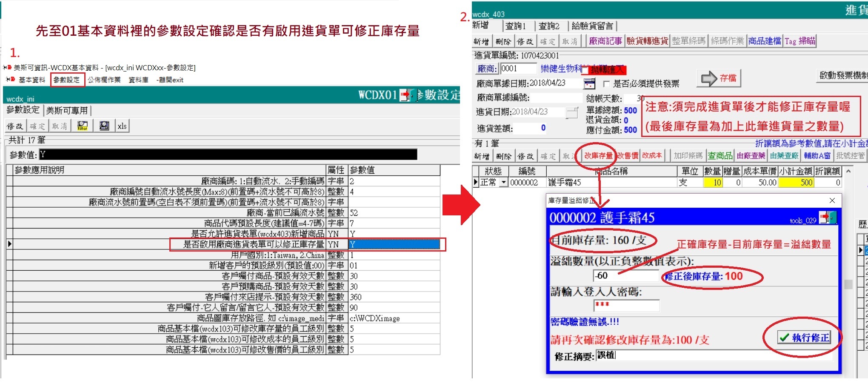Click the exit door icon beside WCDX01
868x389 pixels.
[407, 94]
